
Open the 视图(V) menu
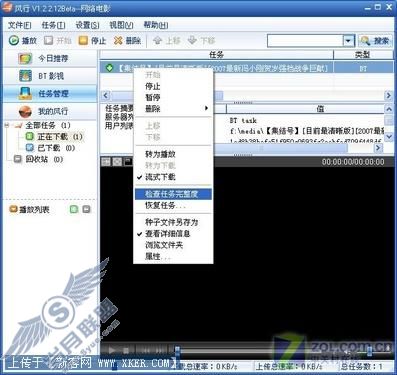121,25
